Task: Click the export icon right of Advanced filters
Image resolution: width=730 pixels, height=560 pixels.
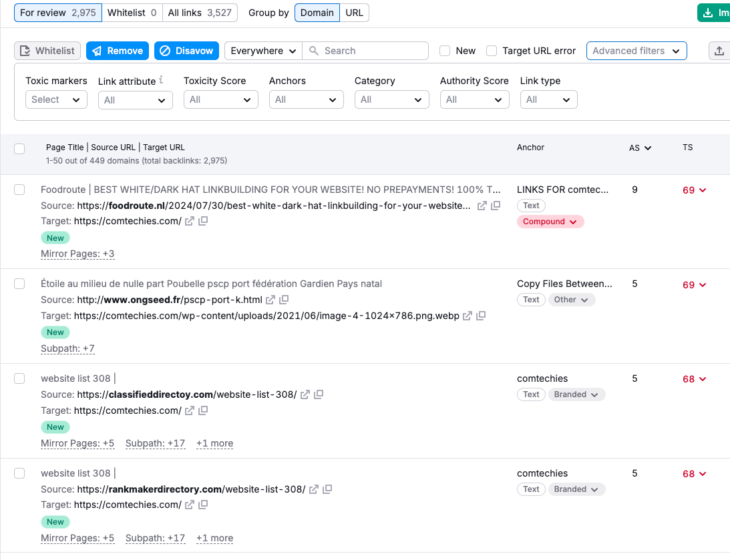Action: click(x=720, y=51)
